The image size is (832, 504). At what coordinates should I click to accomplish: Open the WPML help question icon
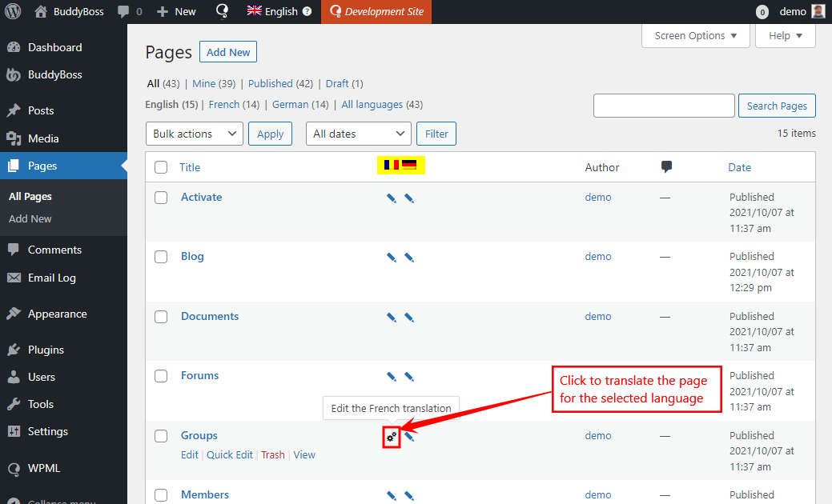[307, 12]
